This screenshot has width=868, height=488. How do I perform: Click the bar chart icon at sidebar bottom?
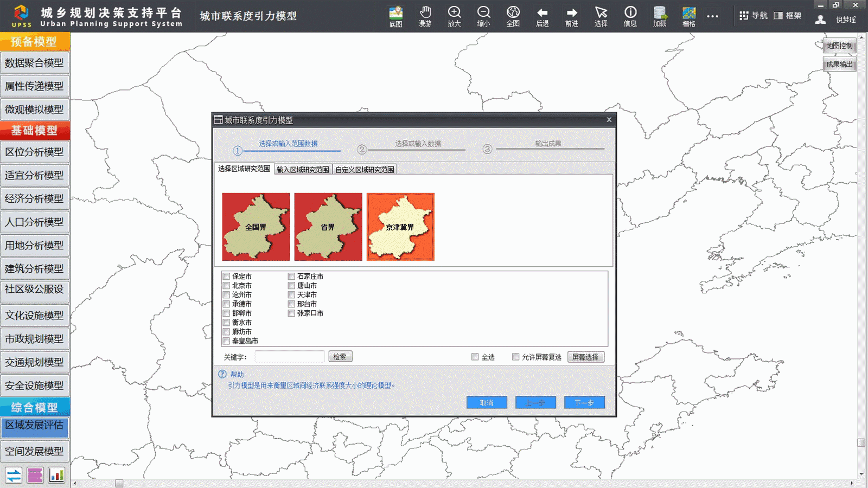[x=56, y=476]
